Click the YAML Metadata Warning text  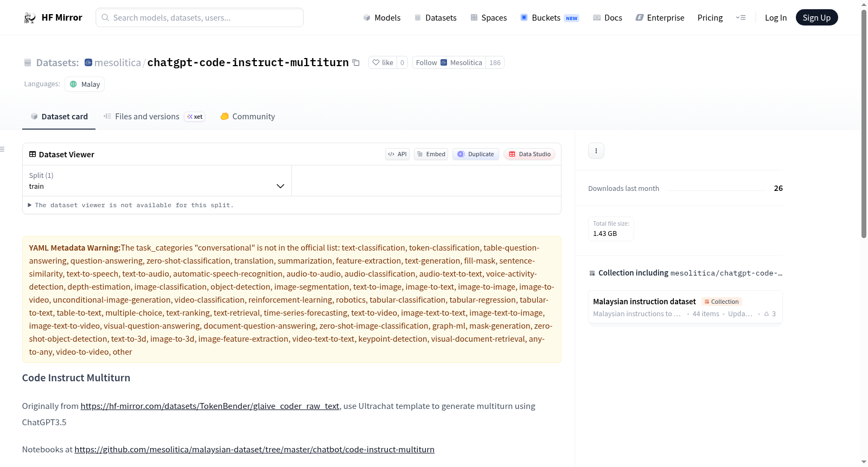click(75, 248)
